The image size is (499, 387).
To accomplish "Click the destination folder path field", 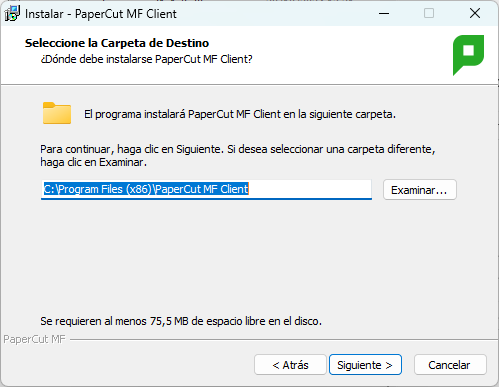I will click(206, 190).
